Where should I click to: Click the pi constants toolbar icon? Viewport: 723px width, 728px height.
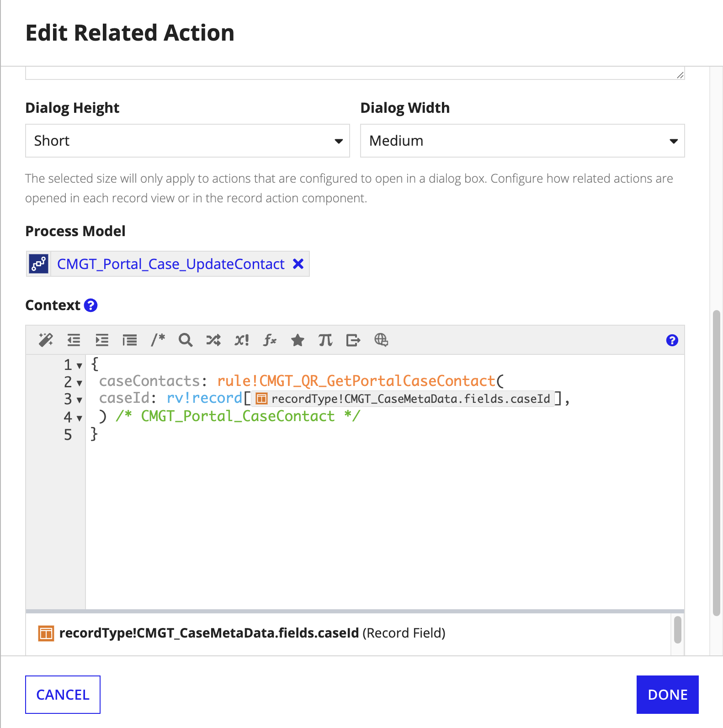pos(325,340)
